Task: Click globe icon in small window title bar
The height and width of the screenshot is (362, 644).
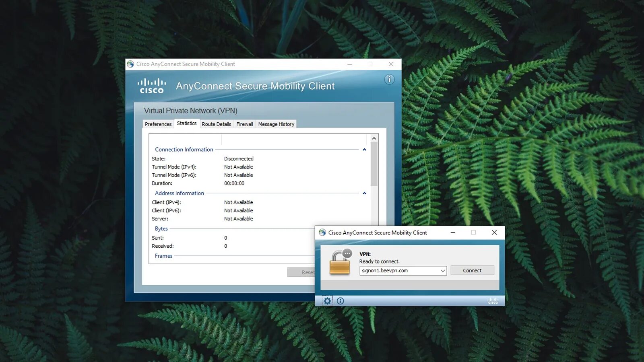Action: [x=322, y=232]
